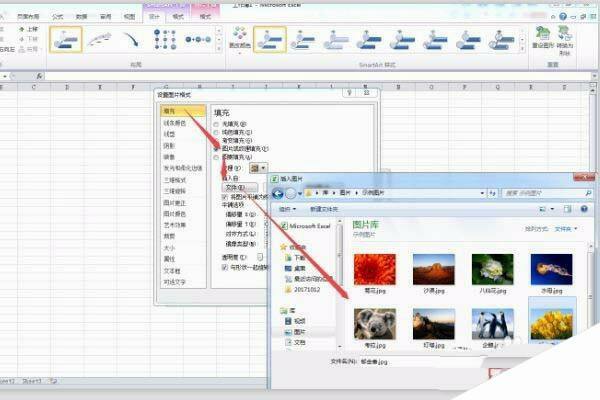Select Gradient fill (渐变填充) radio button
The height and width of the screenshot is (400, 600).
216,141
